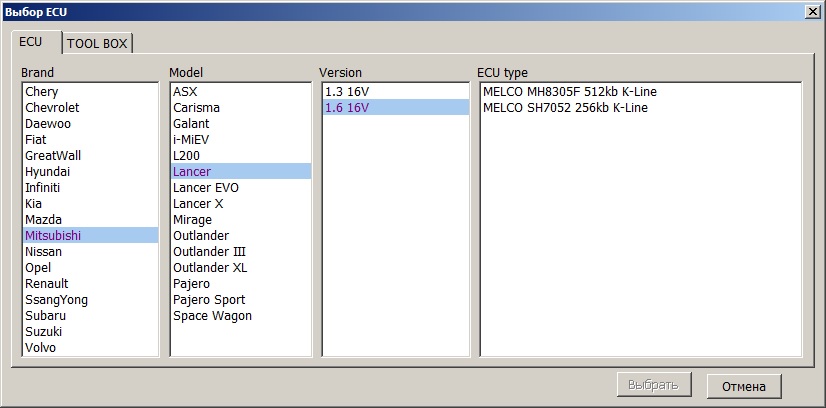Viewport: 826px width, 408px height.
Task: Choose Hyundai brand
Action: pyautogui.click(x=90, y=172)
